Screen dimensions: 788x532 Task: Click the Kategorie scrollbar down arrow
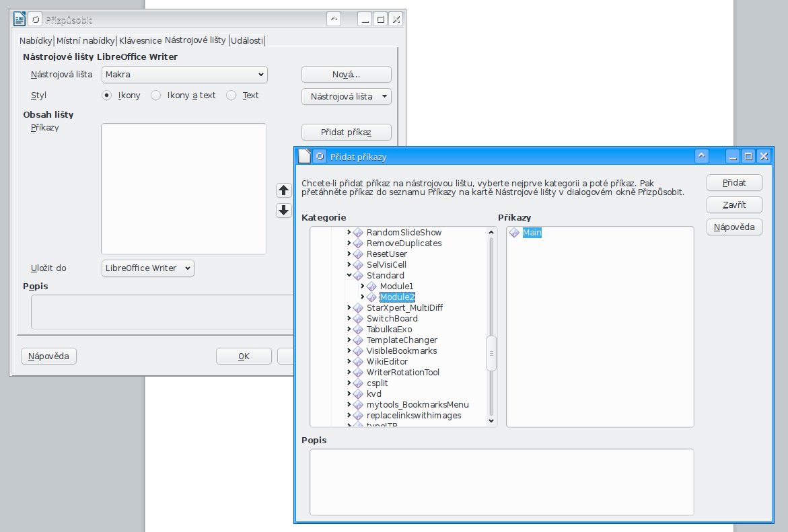[491, 421]
